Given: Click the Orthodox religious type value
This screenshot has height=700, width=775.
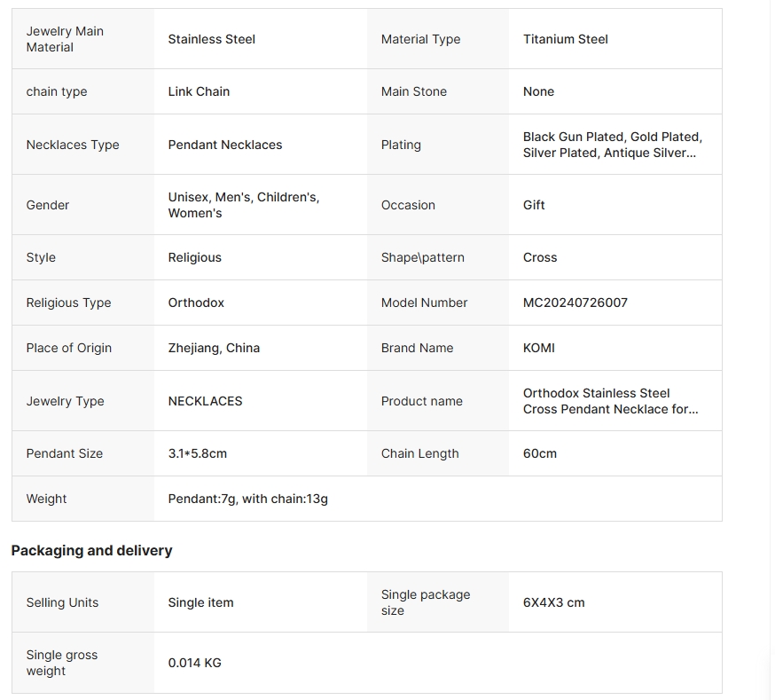Looking at the screenshot, I should tap(196, 303).
